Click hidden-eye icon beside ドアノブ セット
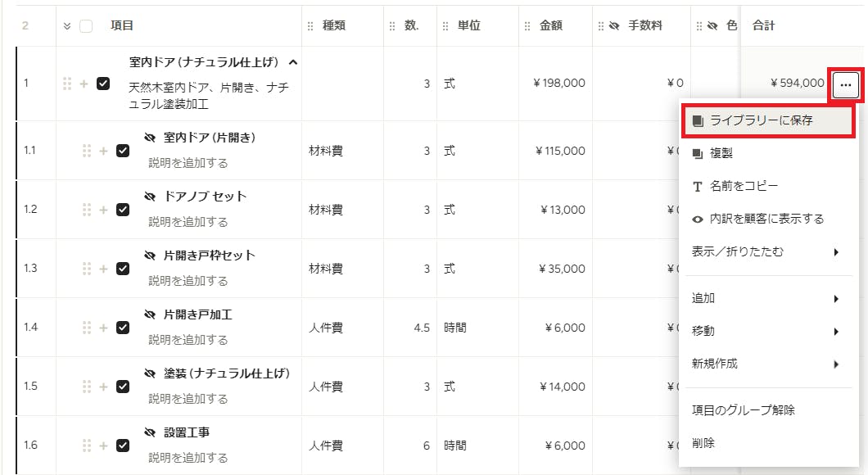 click(x=150, y=197)
